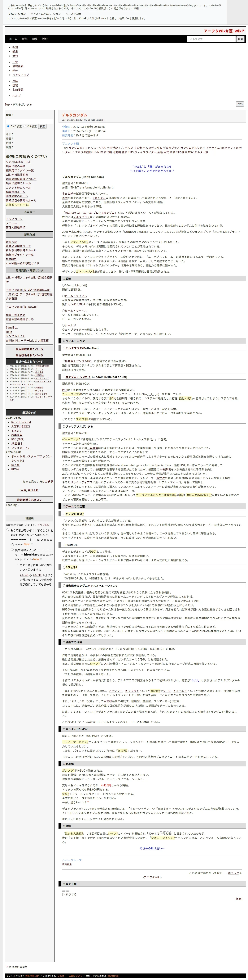Open the ヘルプ link
The image size is (248, 980).
(x=16, y=96)
